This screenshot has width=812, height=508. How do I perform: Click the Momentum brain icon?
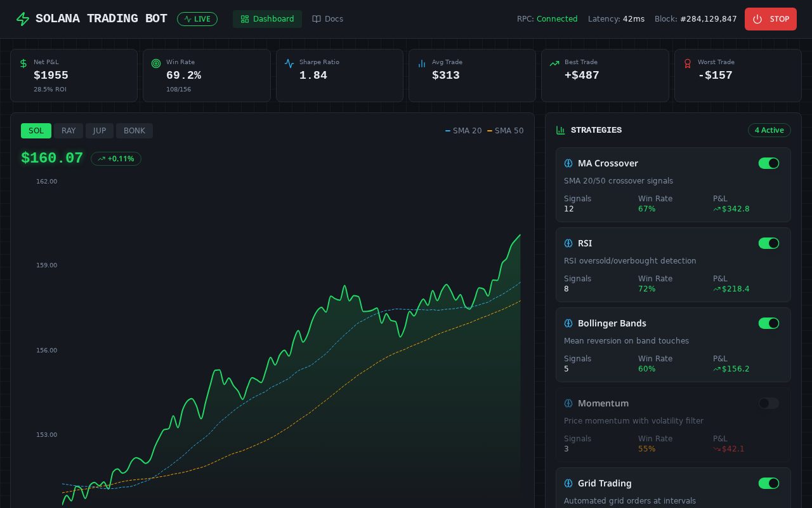568,403
